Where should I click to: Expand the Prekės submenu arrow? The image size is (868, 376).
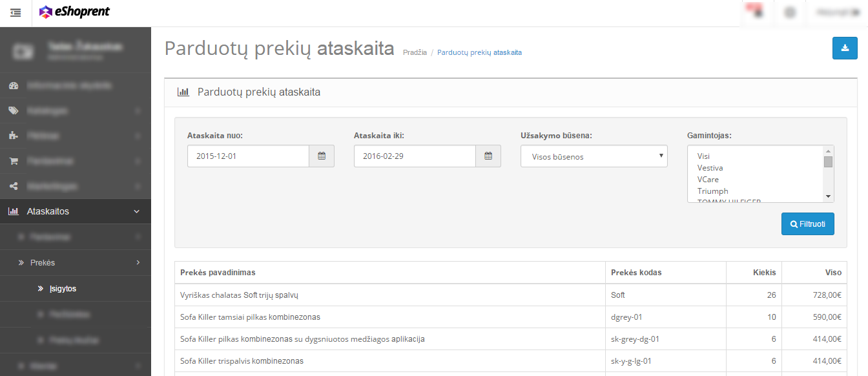[x=138, y=262]
